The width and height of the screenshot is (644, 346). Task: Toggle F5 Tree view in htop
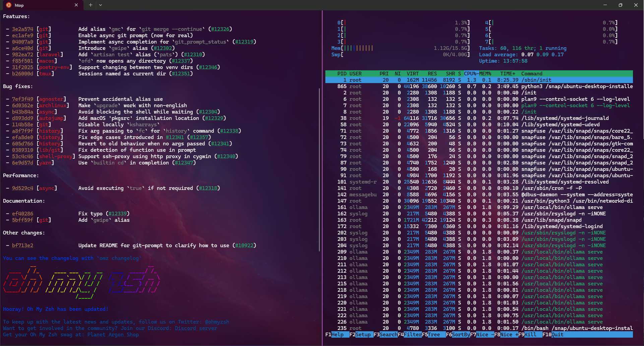(434, 335)
